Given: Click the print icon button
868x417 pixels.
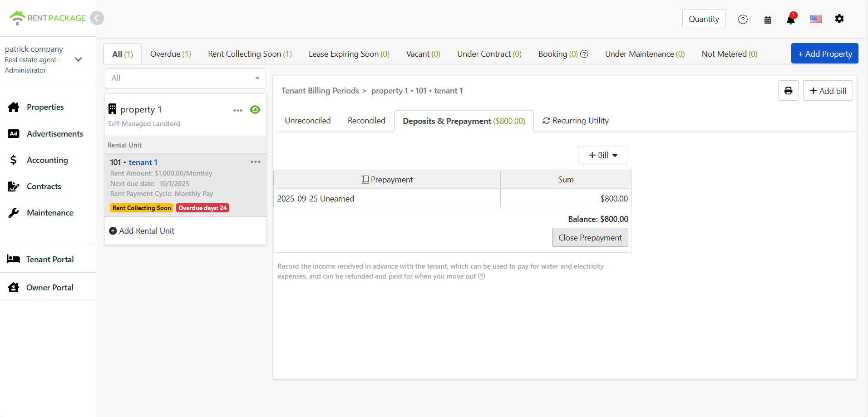Looking at the screenshot, I should [788, 91].
